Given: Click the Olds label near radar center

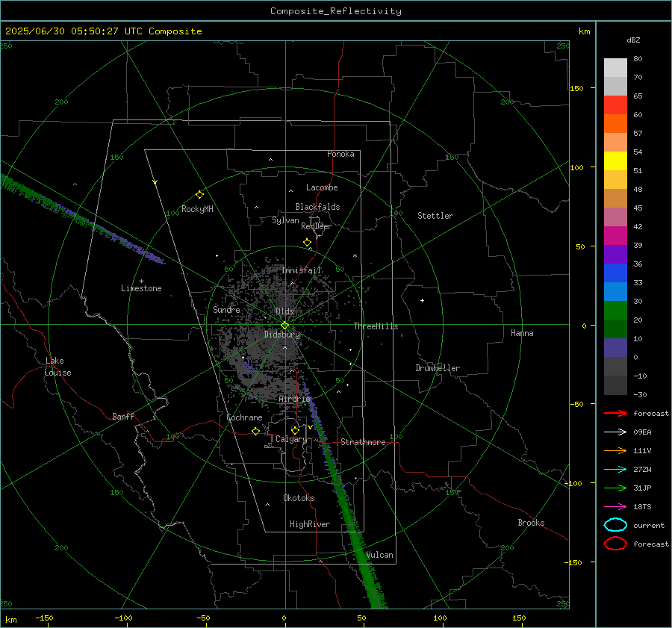Looking at the screenshot, I should tap(284, 311).
